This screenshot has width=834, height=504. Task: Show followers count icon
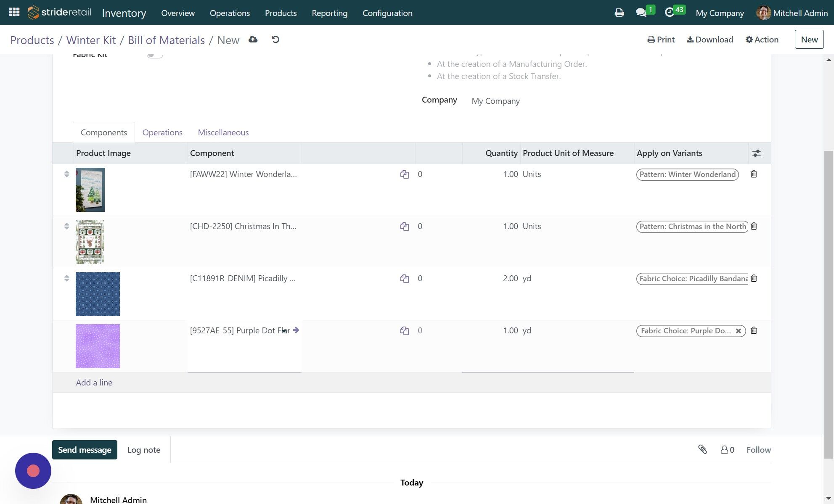point(727,450)
